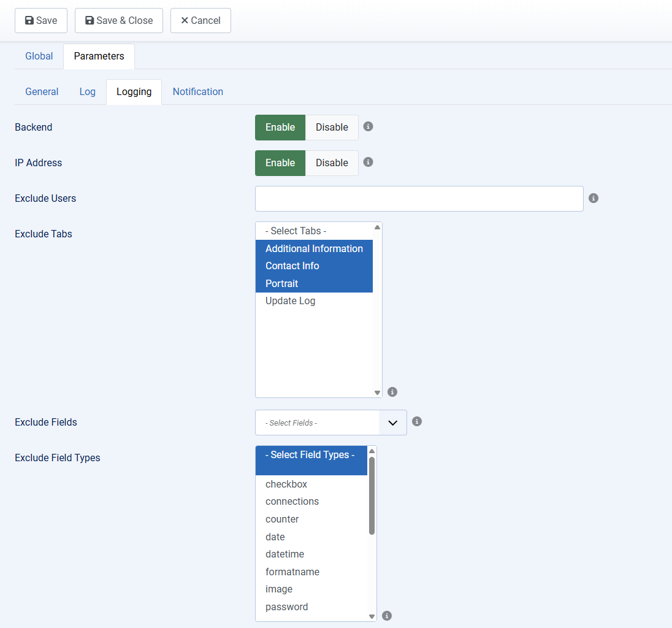Screen dimensions: 672x628
Task: Click Exclude Tabs list scroll down arrow
Action: point(377,392)
